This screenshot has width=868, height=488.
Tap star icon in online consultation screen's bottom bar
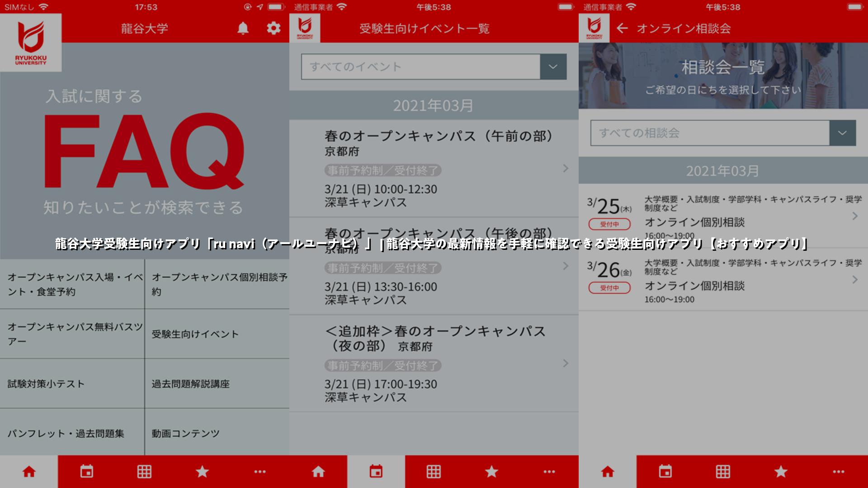[x=781, y=472]
